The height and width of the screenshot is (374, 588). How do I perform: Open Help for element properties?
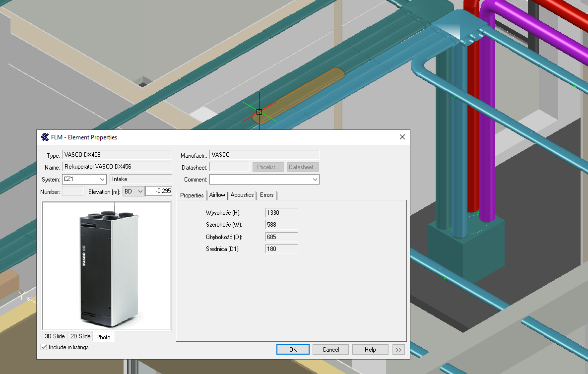(x=370, y=350)
